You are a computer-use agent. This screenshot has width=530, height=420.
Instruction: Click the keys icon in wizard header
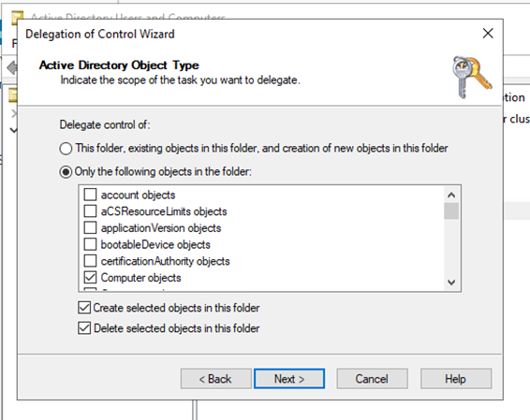tap(472, 78)
